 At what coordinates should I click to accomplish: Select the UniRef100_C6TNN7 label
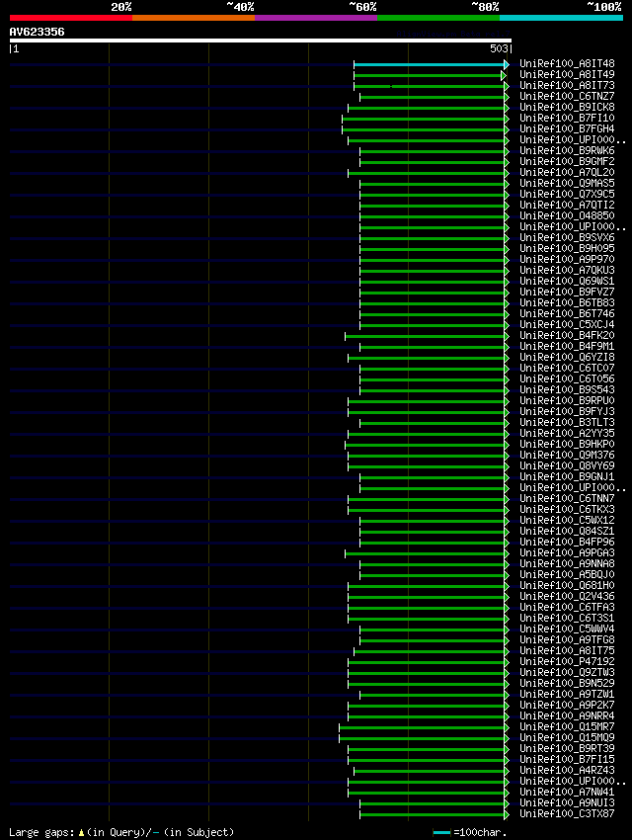567,498
